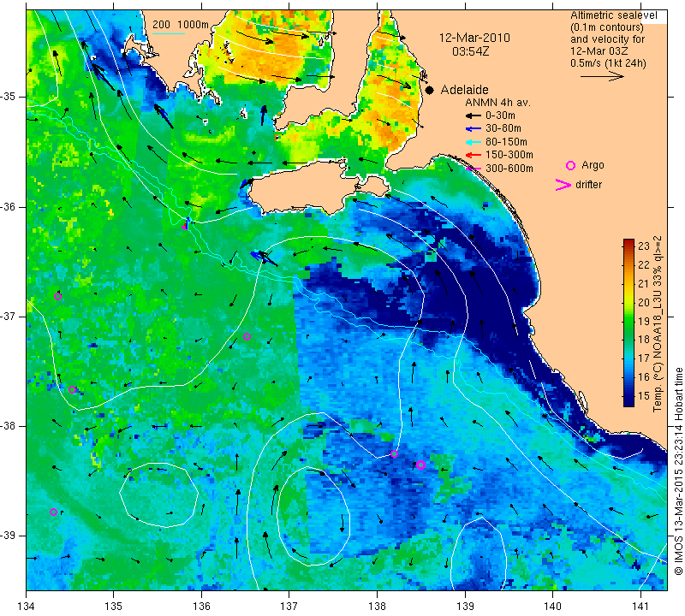Click the 'ANMN 4h av.' legend heading
The width and height of the screenshot is (685, 616).
[x=497, y=103]
